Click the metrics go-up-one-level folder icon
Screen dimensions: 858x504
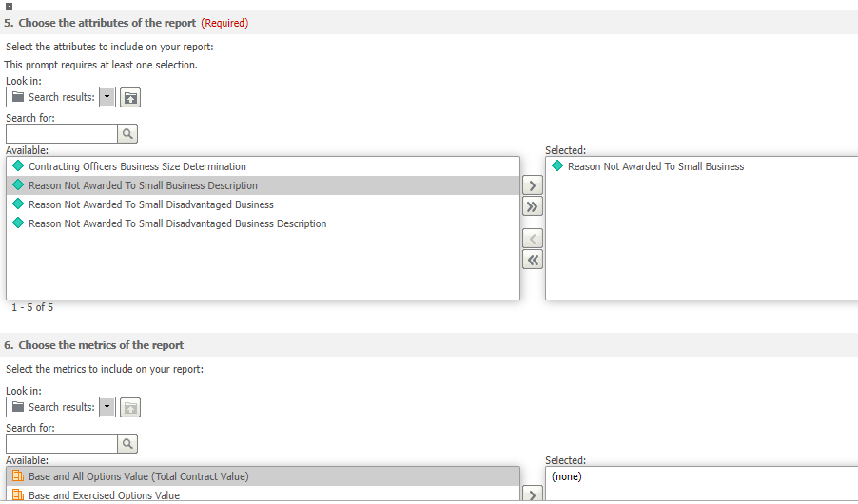[x=130, y=408]
